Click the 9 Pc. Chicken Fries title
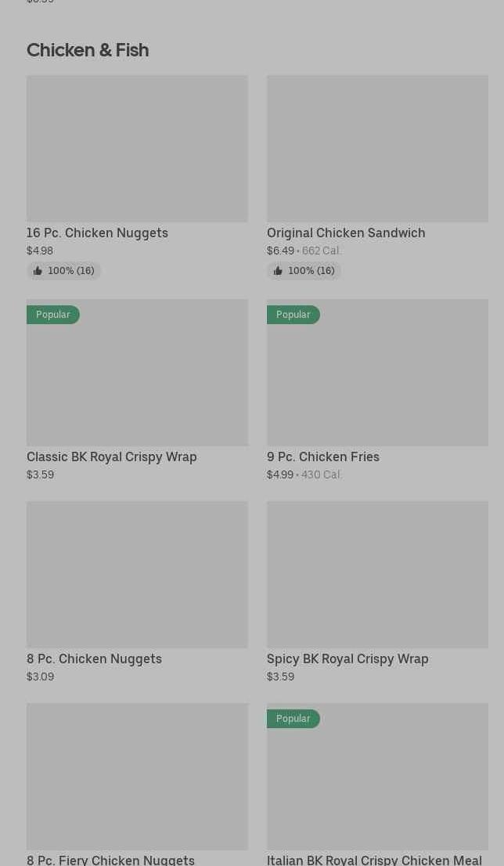Image resolution: width=504 pixels, height=866 pixels. pos(323,456)
